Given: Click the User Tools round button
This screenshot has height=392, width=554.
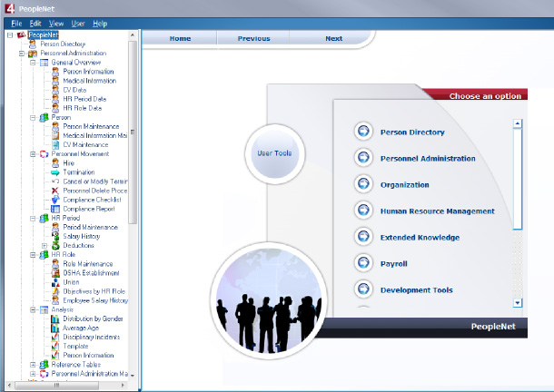Looking at the screenshot, I should tap(274, 153).
